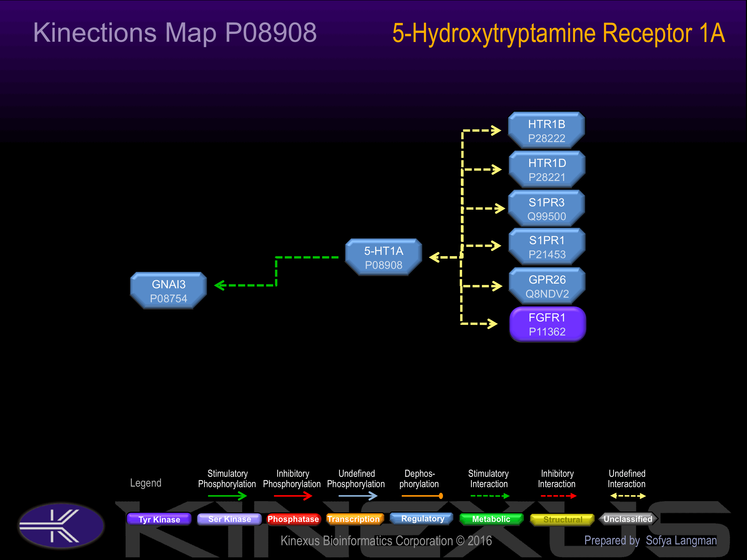The height and width of the screenshot is (560, 747).
Task: Click the Legend label
Action: pos(146,483)
